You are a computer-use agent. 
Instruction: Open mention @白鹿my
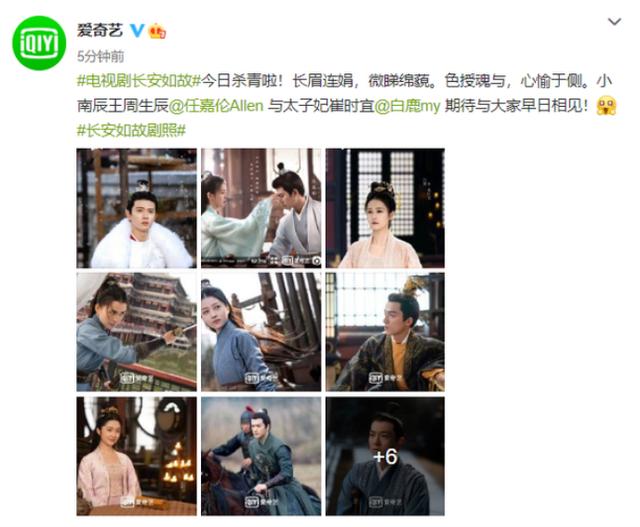[x=407, y=106]
